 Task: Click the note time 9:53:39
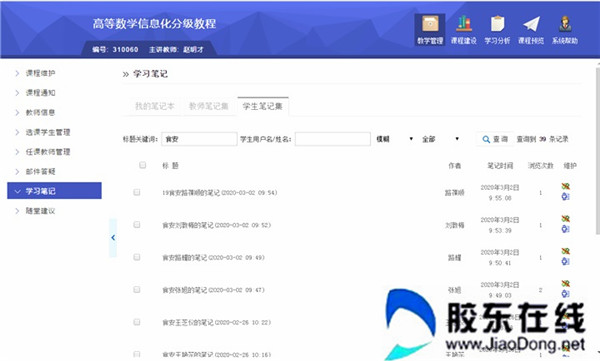(x=500, y=230)
